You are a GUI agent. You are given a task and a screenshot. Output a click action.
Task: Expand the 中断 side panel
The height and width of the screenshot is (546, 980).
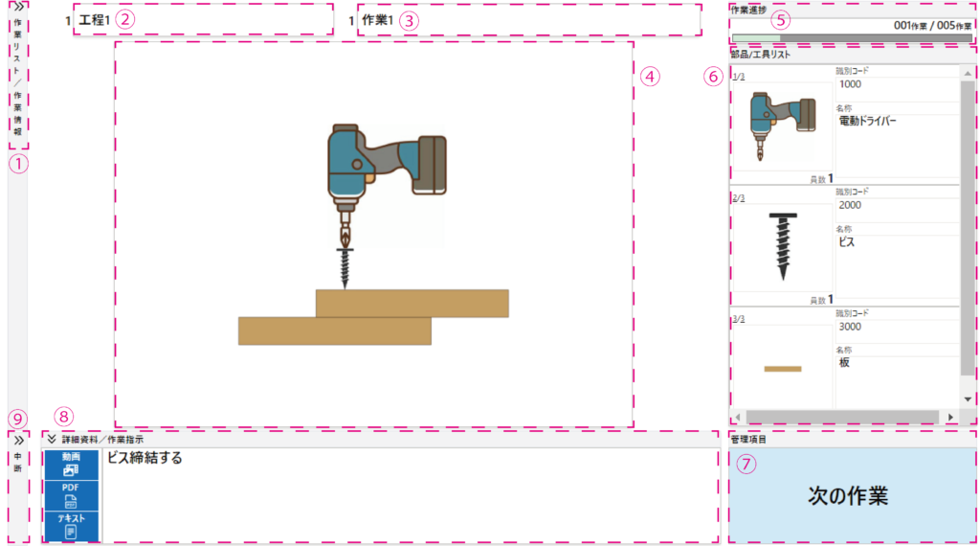pos(18,441)
